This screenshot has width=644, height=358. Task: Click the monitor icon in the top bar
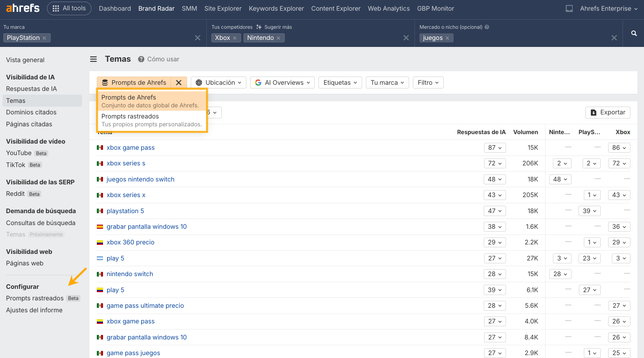coord(569,9)
